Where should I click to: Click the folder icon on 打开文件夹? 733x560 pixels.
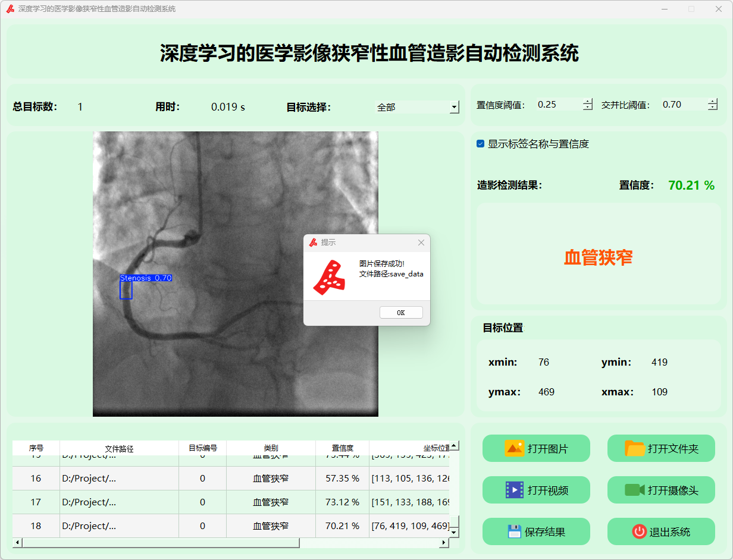[635, 448]
